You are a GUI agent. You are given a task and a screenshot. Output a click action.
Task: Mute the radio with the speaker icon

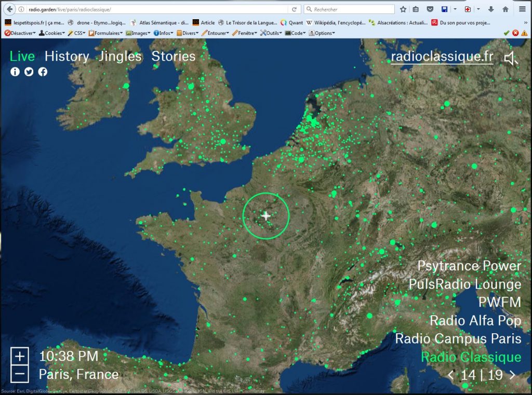[x=511, y=59]
